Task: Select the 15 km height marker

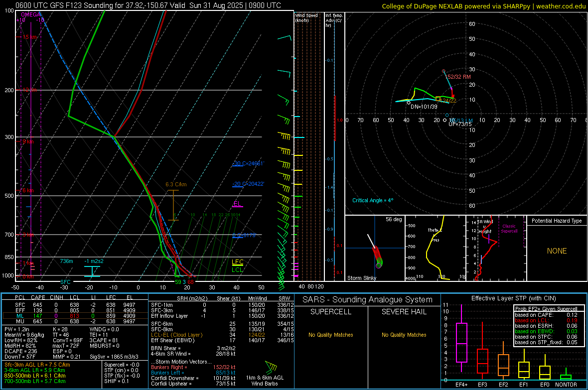Action: pos(29,37)
